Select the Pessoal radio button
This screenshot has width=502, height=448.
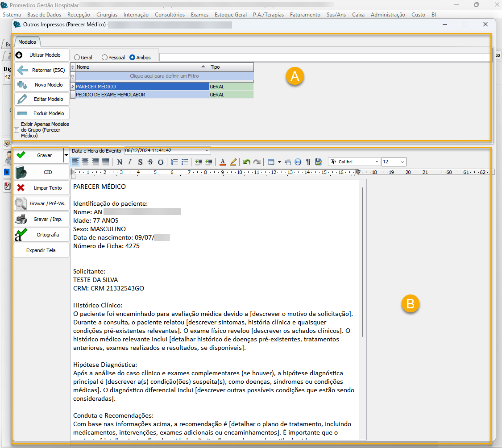[x=105, y=58]
